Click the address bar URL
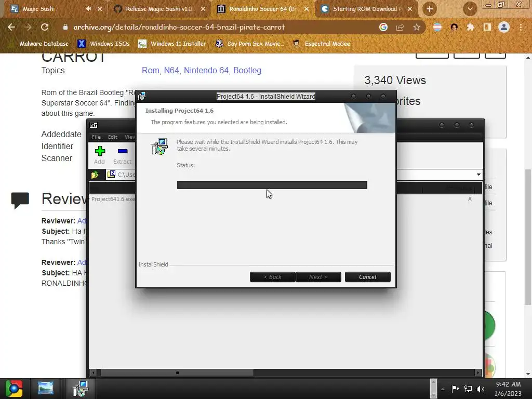The height and width of the screenshot is (399, 532). click(x=179, y=27)
